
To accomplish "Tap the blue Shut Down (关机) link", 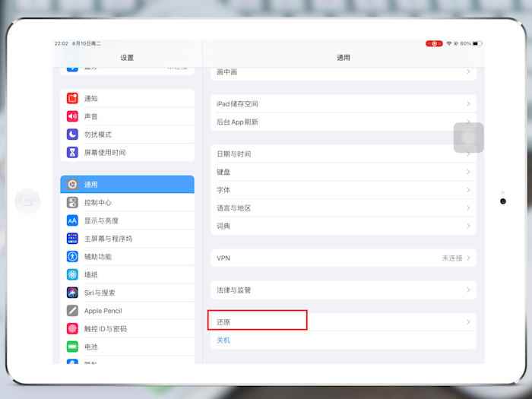I will tap(223, 340).
